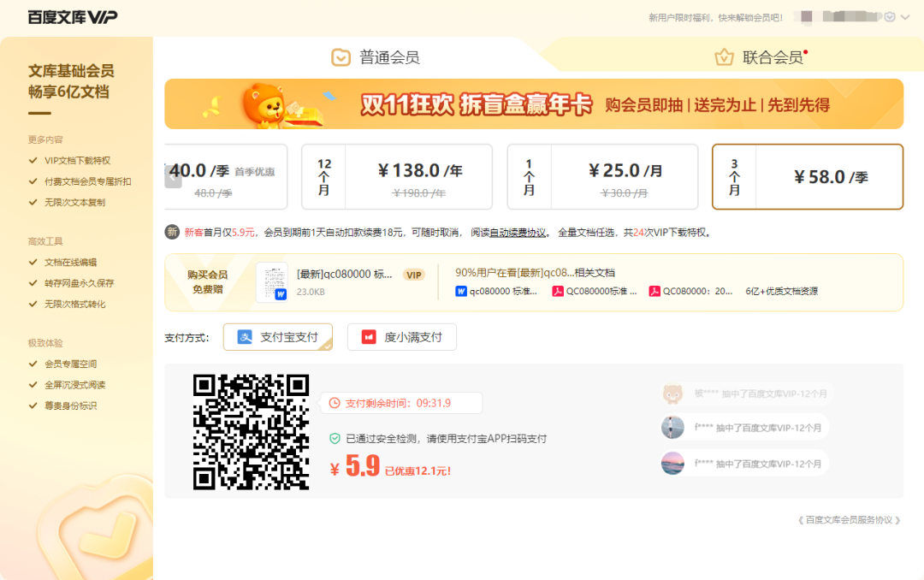Image resolution: width=924 pixels, height=580 pixels.
Task: Click 转存网盘永久保存 benefit
Action: (x=71, y=283)
